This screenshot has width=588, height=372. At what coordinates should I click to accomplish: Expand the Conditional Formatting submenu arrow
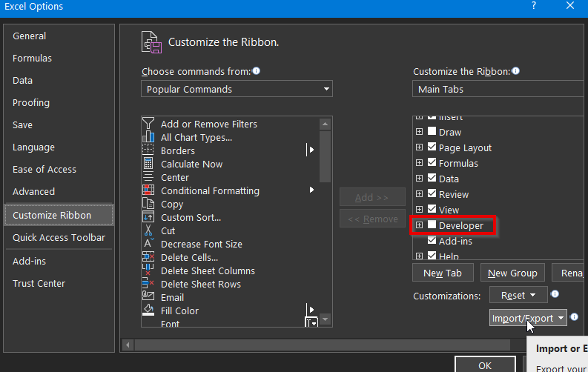(311, 190)
